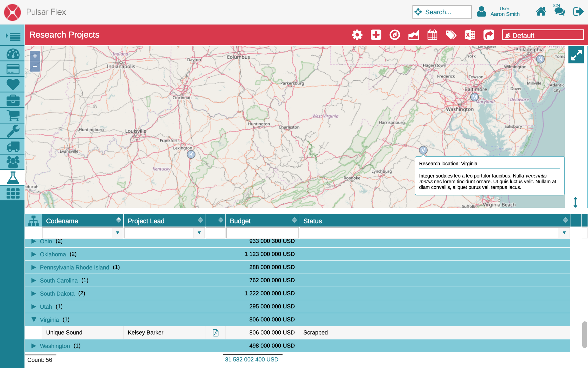Click the tags icon in toolbar

tap(451, 35)
